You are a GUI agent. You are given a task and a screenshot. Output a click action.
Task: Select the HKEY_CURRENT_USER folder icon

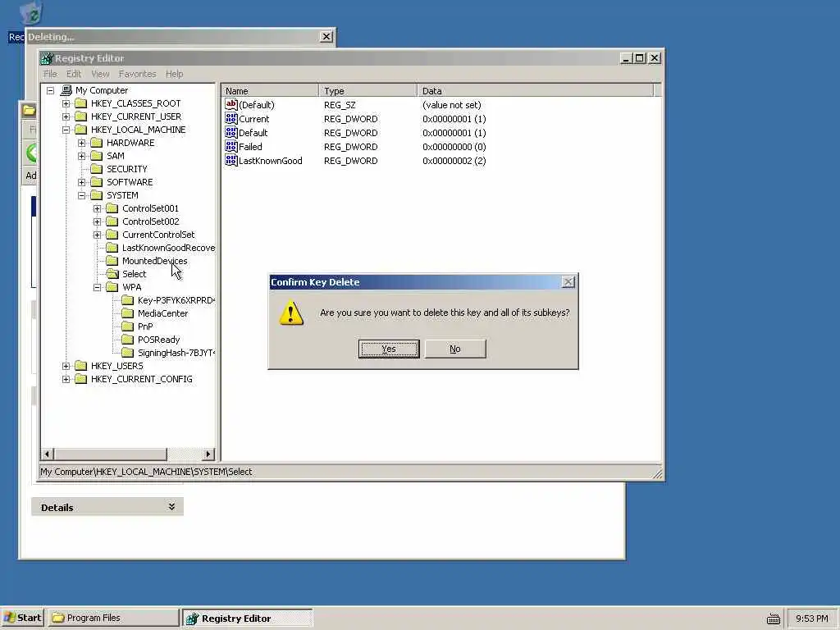pyautogui.click(x=81, y=116)
